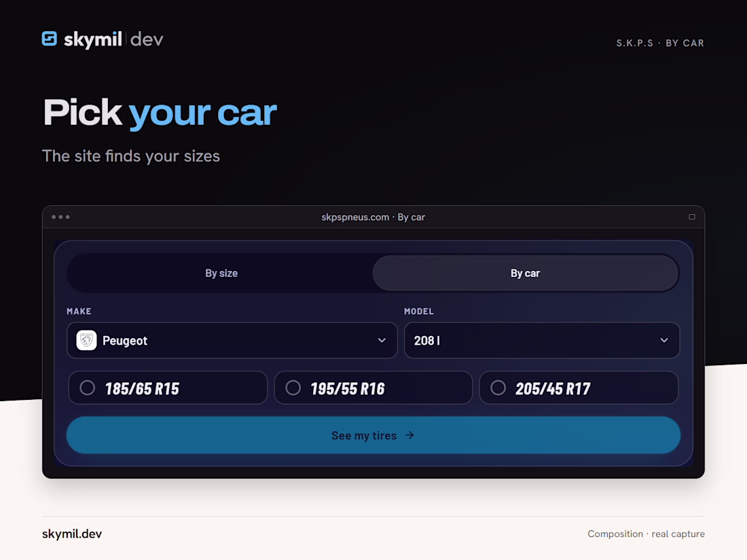The height and width of the screenshot is (560, 747).
Task: Click the skpspneus.com · By car title
Action: (373, 217)
